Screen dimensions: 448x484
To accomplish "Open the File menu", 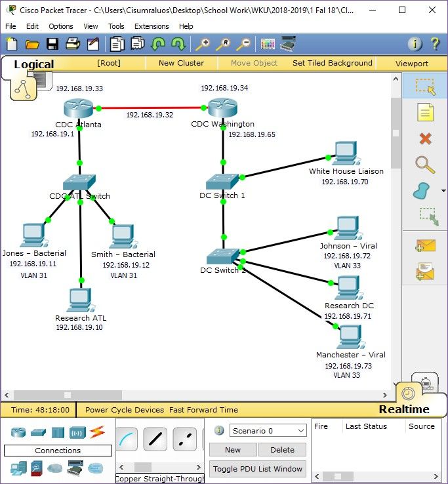I will click(x=10, y=26).
